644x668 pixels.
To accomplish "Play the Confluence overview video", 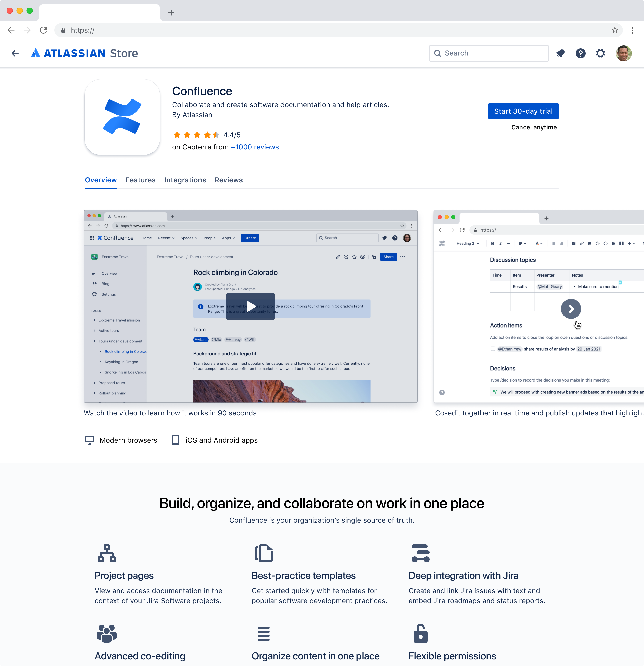I will click(x=251, y=306).
